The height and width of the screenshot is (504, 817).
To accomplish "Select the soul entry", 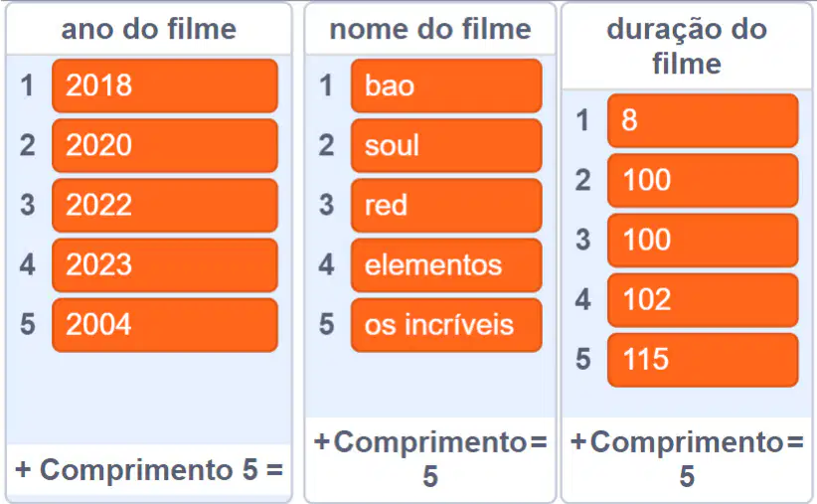I will point(446,145).
